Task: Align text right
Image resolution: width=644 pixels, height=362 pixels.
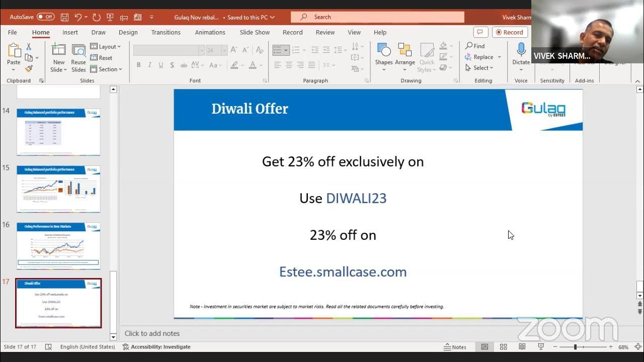Action: 300,65
